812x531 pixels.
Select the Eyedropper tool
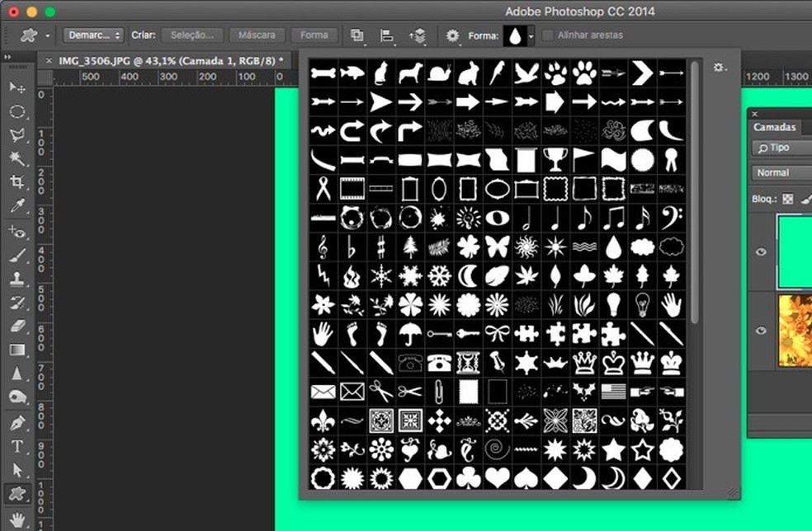click(17, 206)
